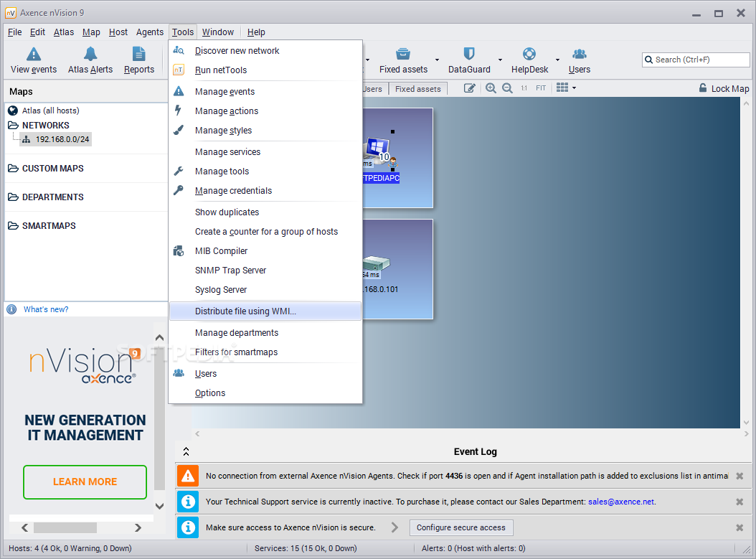The image size is (756, 559).
Task: Open DataGuard shield icon
Action: 469,54
